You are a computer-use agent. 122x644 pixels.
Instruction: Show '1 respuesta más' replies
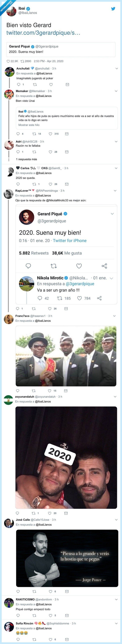26,159
